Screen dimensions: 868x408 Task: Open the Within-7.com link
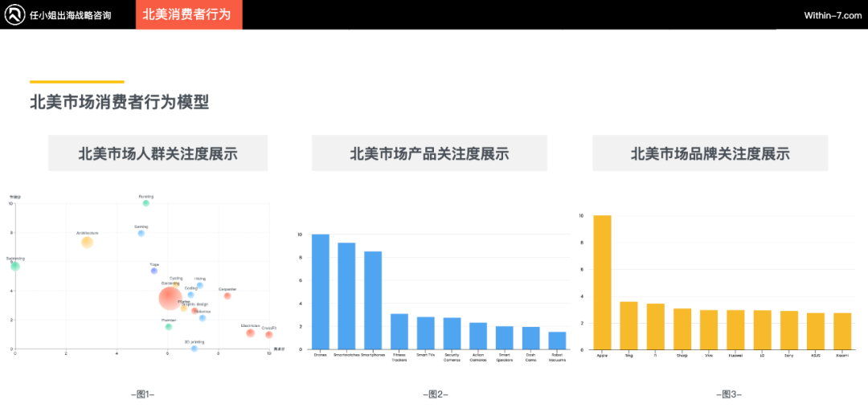coord(833,15)
